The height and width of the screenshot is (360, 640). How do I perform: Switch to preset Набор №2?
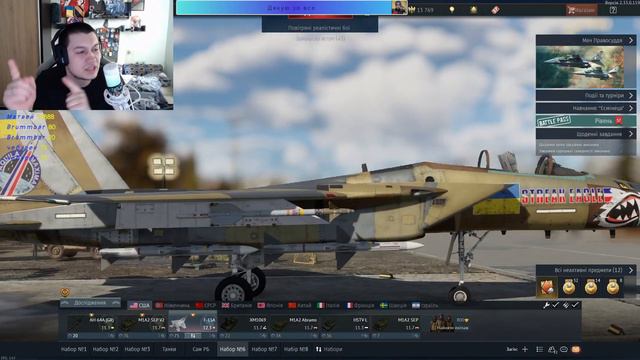click(105, 349)
